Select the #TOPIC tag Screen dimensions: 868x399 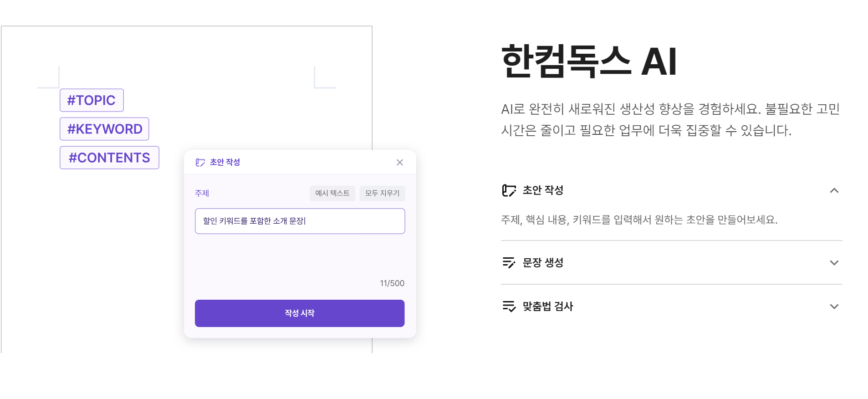click(91, 100)
